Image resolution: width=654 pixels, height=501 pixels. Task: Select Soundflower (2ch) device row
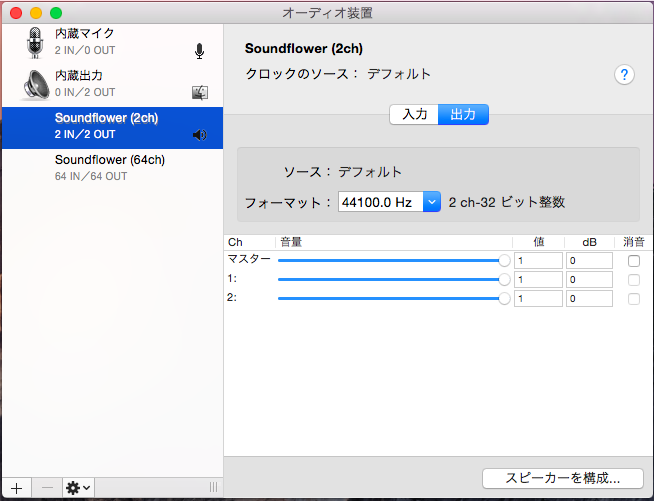[x=113, y=128]
